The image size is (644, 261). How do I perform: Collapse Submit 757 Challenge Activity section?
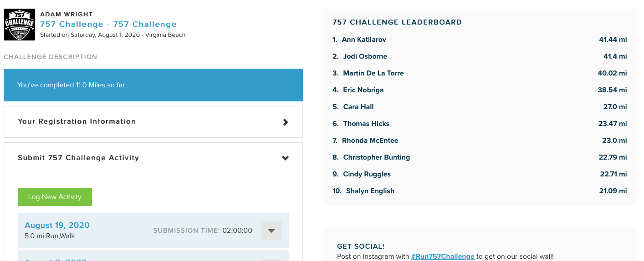(286, 158)
